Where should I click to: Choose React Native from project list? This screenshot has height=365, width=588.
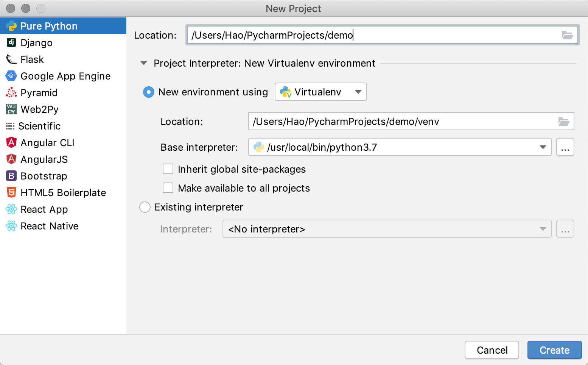point(49,226)
